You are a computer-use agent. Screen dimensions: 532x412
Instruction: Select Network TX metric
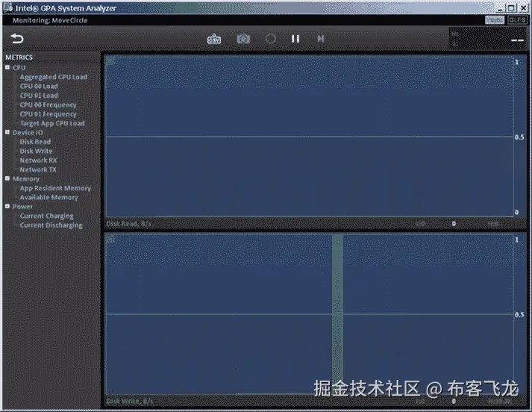38,169
